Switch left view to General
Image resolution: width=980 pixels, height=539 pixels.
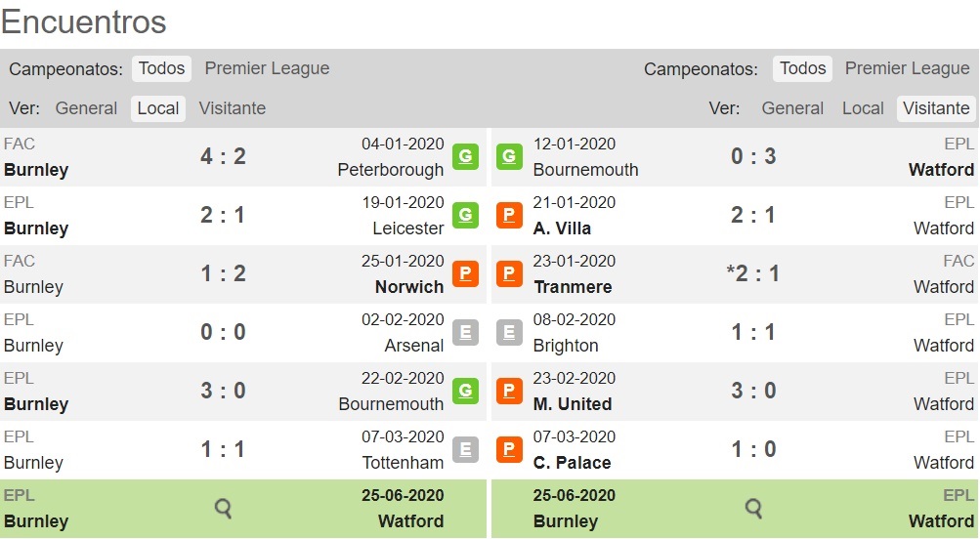[86, 108]
